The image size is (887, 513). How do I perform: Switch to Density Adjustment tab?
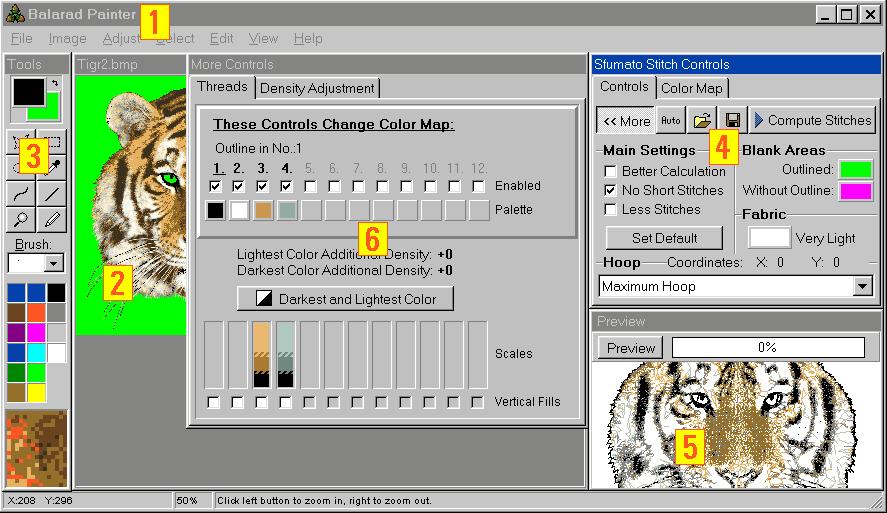pyautogui.click(x=317, y=88)
